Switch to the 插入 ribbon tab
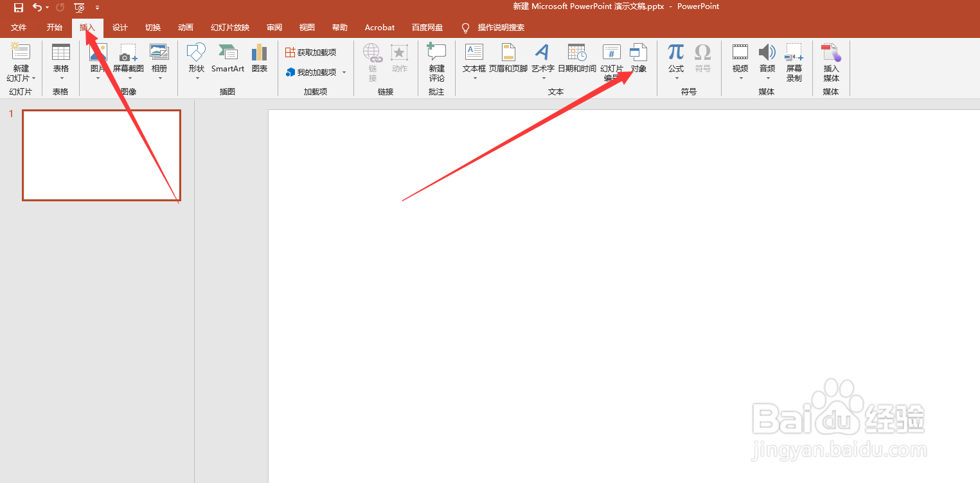The height and width of the screenshot is (483, 980). tap(87, 28)
